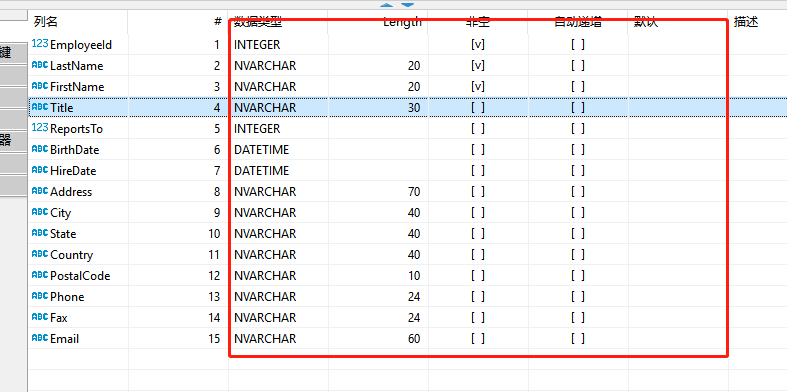This screenshot has width=787, height=392.
Task: Toggle the auto-increment checkbox for Phone
Action: point(578,297)
